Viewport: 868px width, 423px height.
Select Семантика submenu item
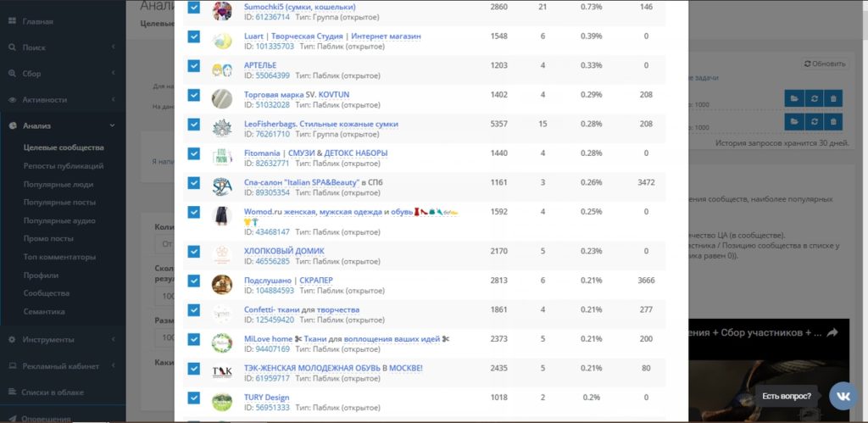point(44,312)
